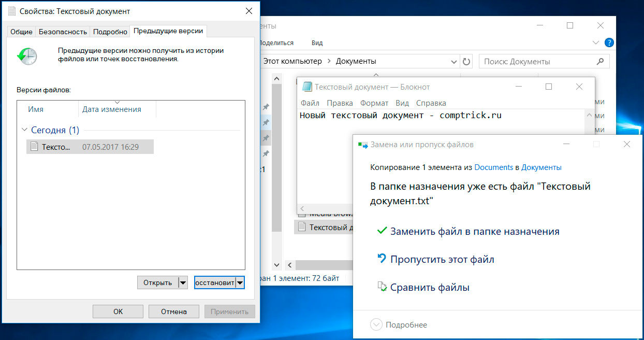Choose Пропустить этот файл
This screenshot has width=644, height=340.
442,259
